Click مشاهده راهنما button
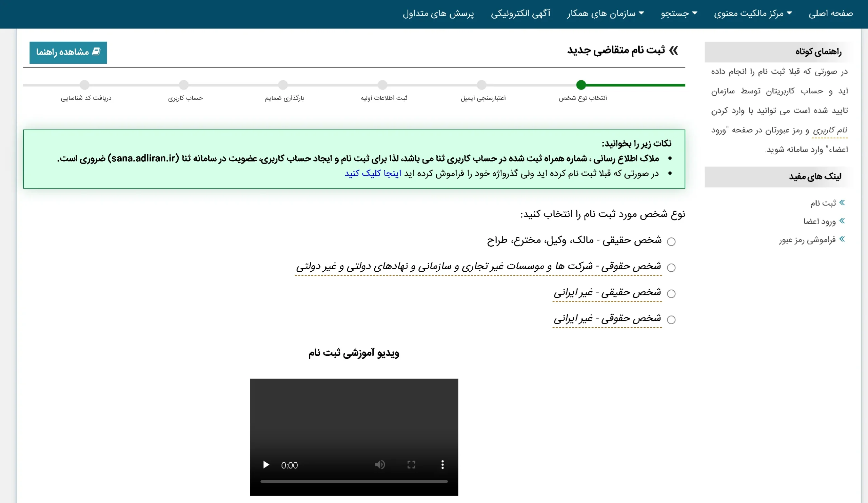This screenshot has height=503, width=868. 68,52
